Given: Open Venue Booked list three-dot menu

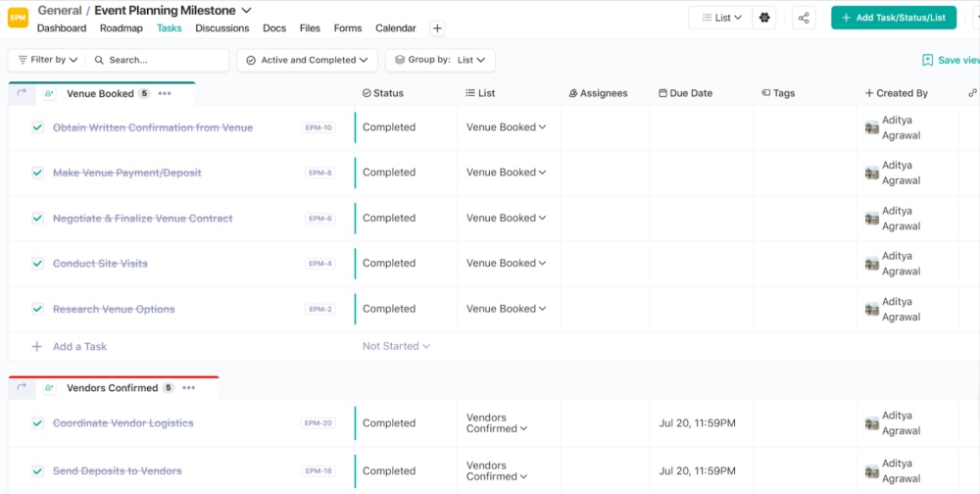Looking at the screenshot, I should [x=165, y=94].
